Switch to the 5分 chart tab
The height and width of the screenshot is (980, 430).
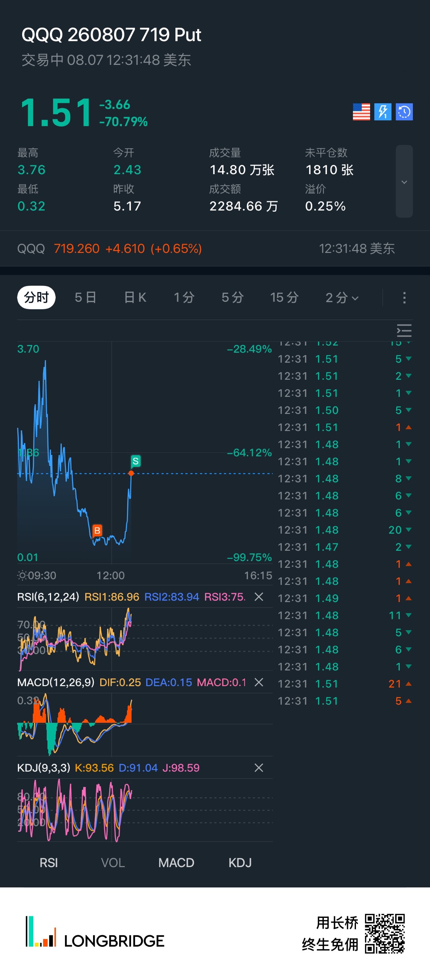click(232, 297)
